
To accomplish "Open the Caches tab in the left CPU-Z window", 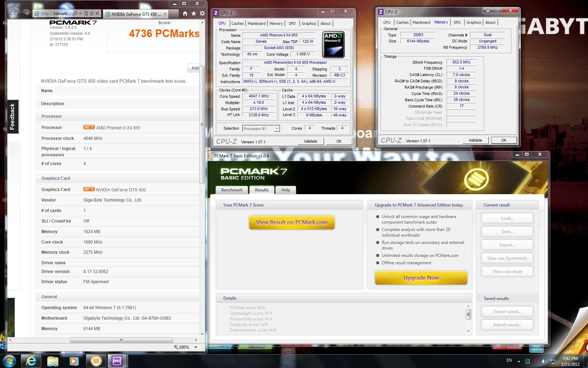I will click(x=237, y=23).
